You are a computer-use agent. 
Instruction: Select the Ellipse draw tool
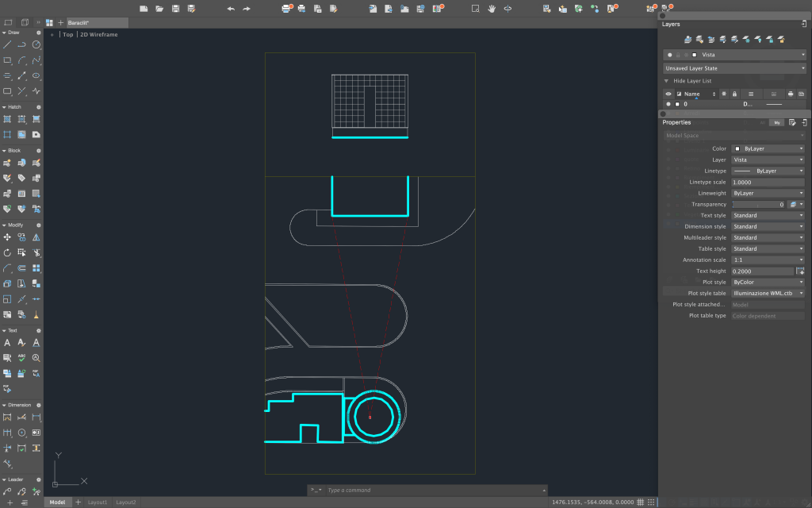click(x=36, y=75)
